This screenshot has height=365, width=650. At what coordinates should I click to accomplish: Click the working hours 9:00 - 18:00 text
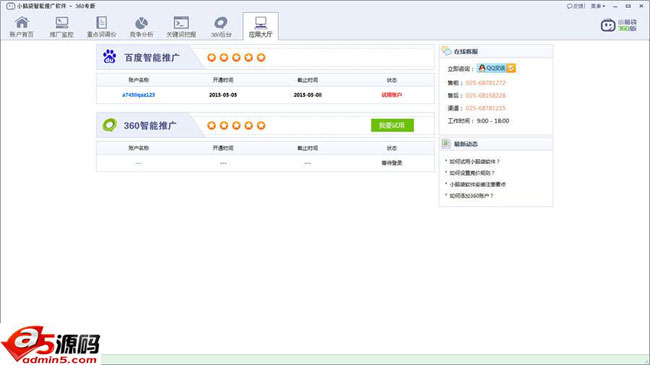click(493, 121)
